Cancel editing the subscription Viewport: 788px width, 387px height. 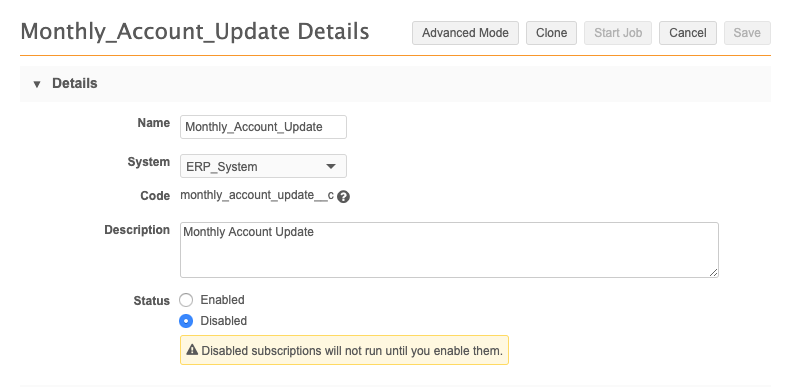(687, 33)
